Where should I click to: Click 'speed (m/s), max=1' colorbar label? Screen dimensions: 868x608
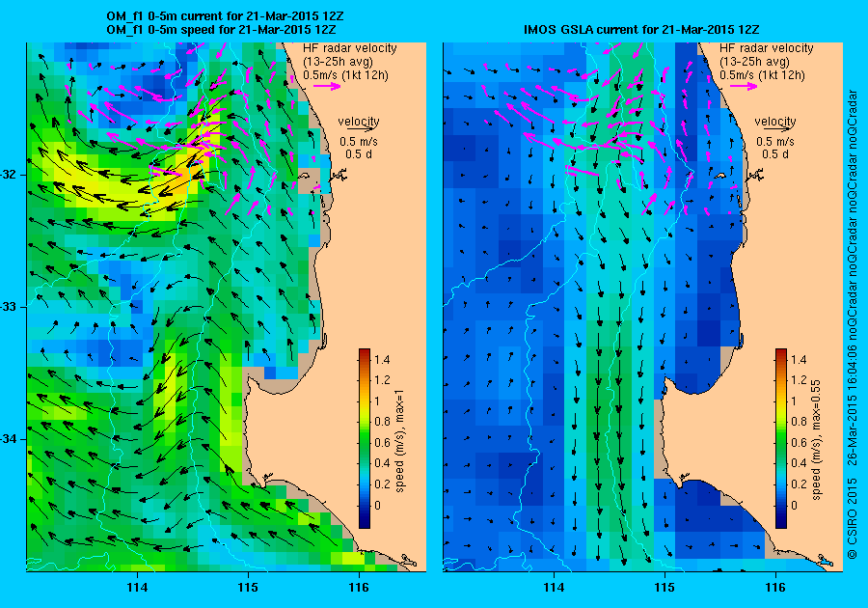(399, 440)
